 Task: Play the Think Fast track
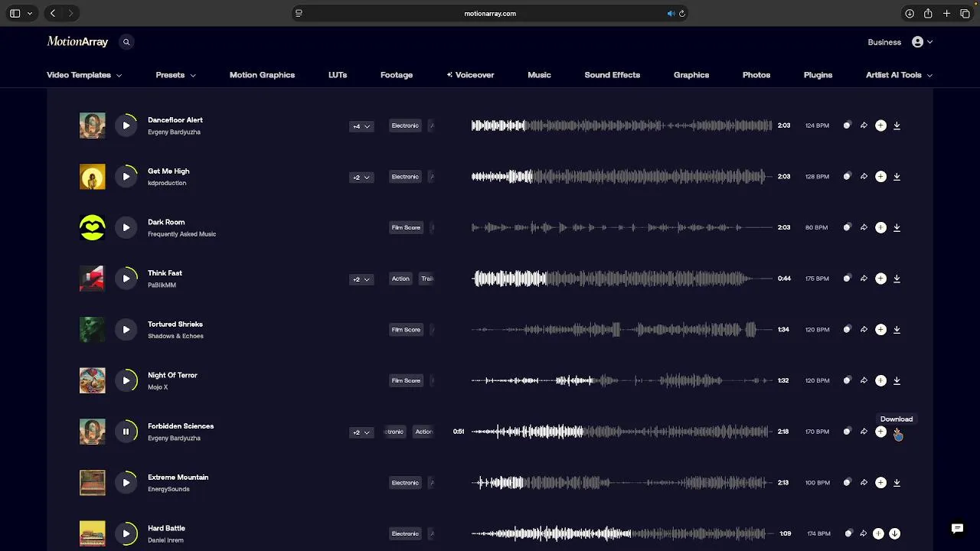click(126, 279)
